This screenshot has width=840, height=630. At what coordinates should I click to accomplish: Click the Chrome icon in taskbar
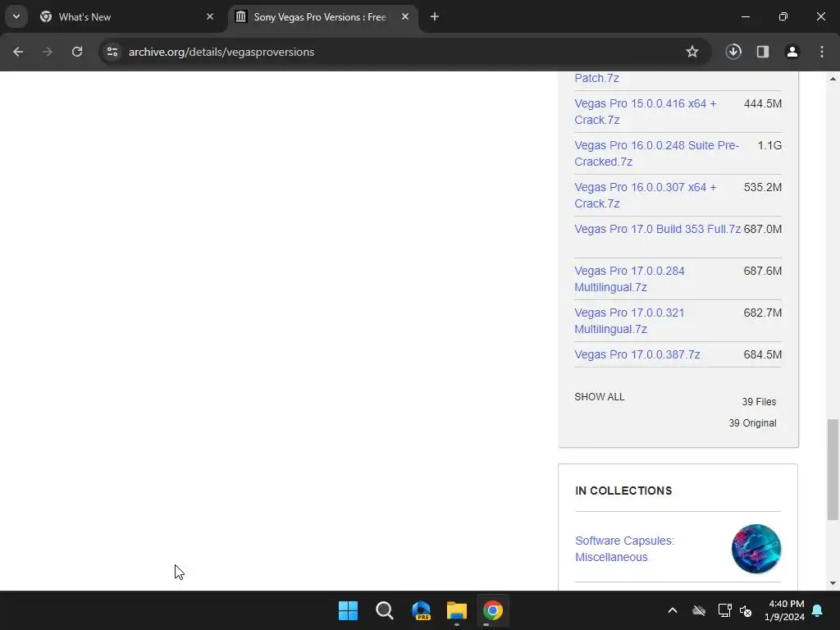tap(493, 610)
